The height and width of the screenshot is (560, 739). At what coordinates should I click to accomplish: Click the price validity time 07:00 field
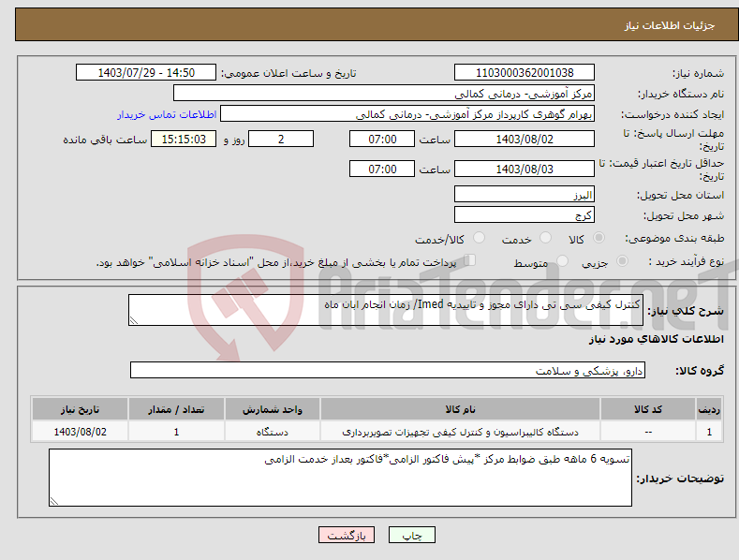(x=382, y=169)
